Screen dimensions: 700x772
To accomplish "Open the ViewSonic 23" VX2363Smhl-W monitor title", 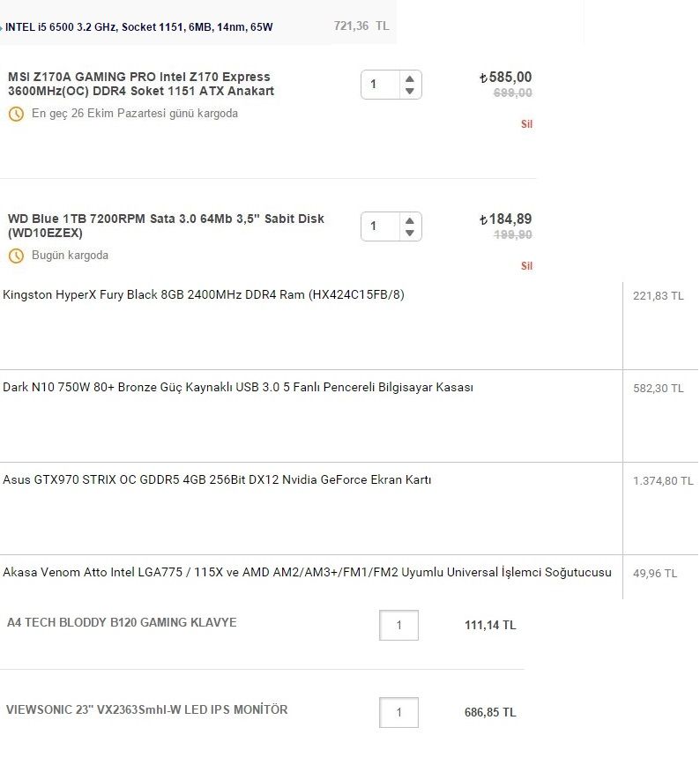I will [x=147, y=709].
